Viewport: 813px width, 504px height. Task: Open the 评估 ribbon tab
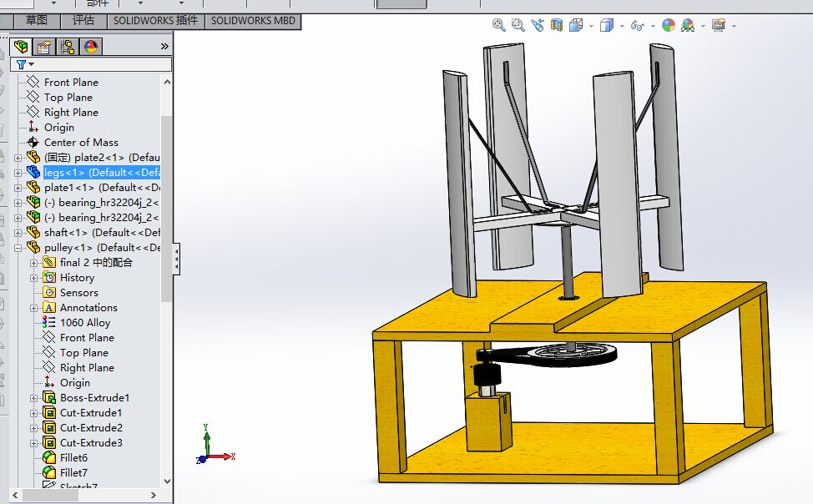coord(83,21)
